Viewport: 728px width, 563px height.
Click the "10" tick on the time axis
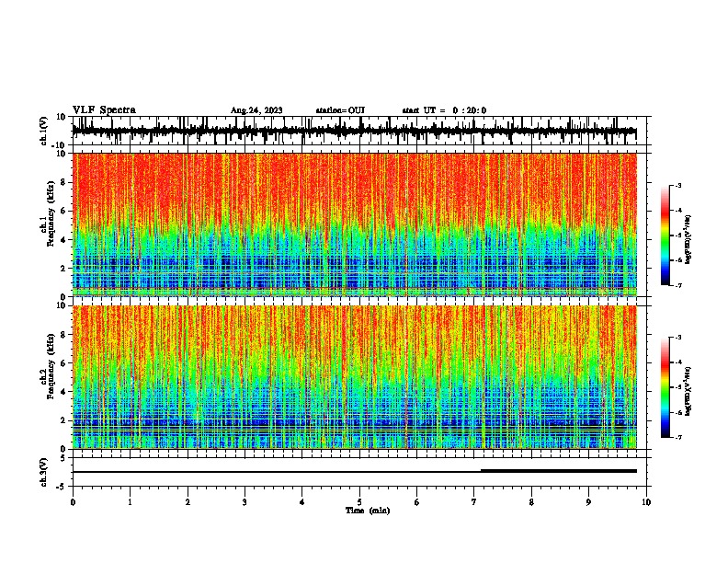pos(646,502)
